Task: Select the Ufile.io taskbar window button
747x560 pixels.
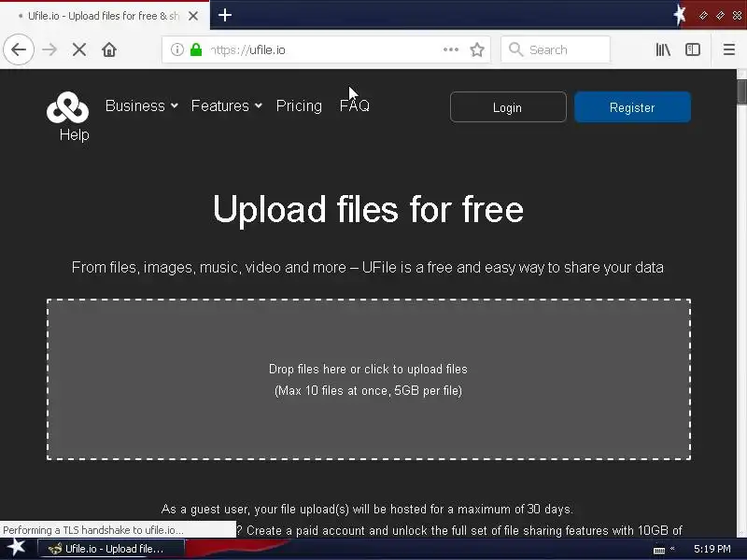Action: 110,549
